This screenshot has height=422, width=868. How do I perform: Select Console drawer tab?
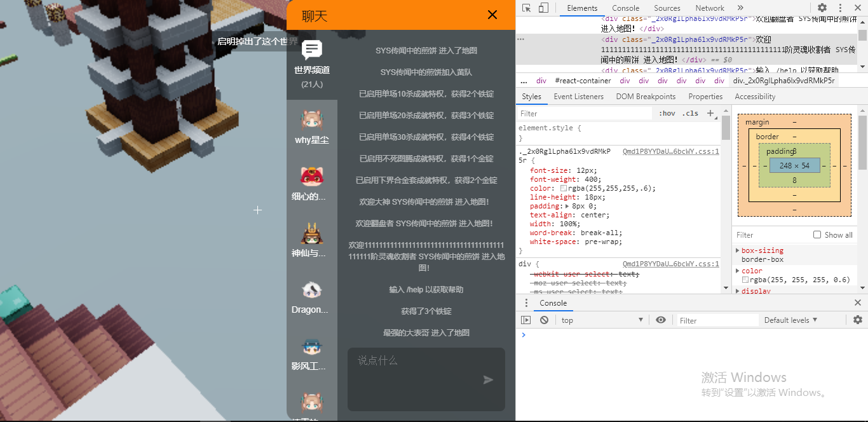(x=553, y=303)
